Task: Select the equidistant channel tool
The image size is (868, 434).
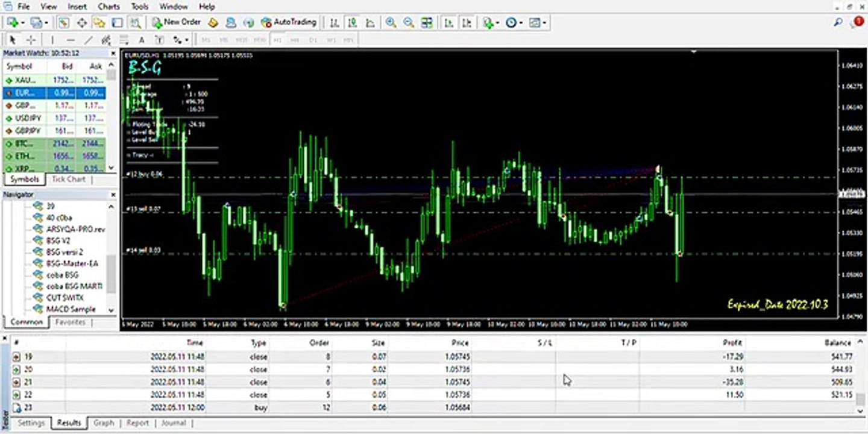Action: (106, 40)
